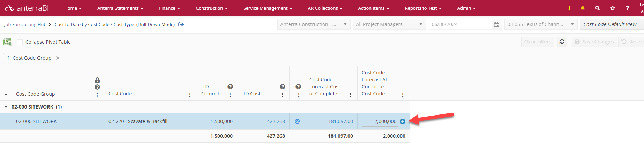Click help icon in the narrow icon column
The width and height of the screenshot is (644, 143).
point(298,87)
